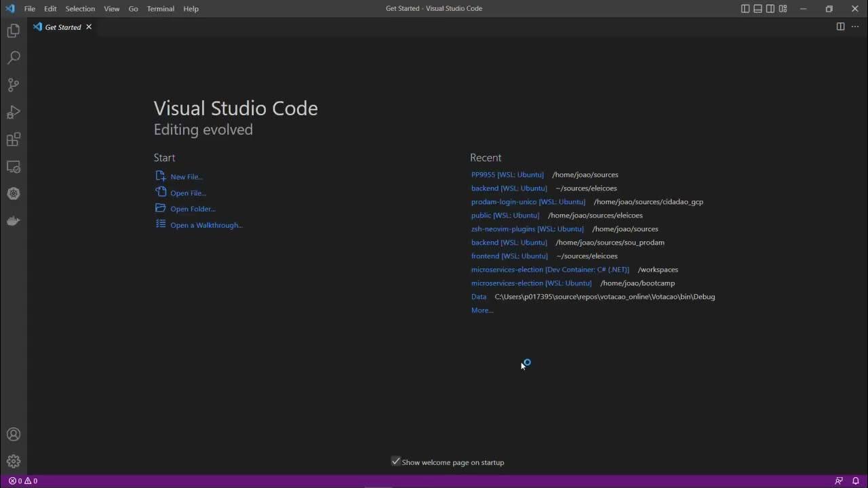Open the Run and Debug view
868x488 pixels.
point(14,112)
